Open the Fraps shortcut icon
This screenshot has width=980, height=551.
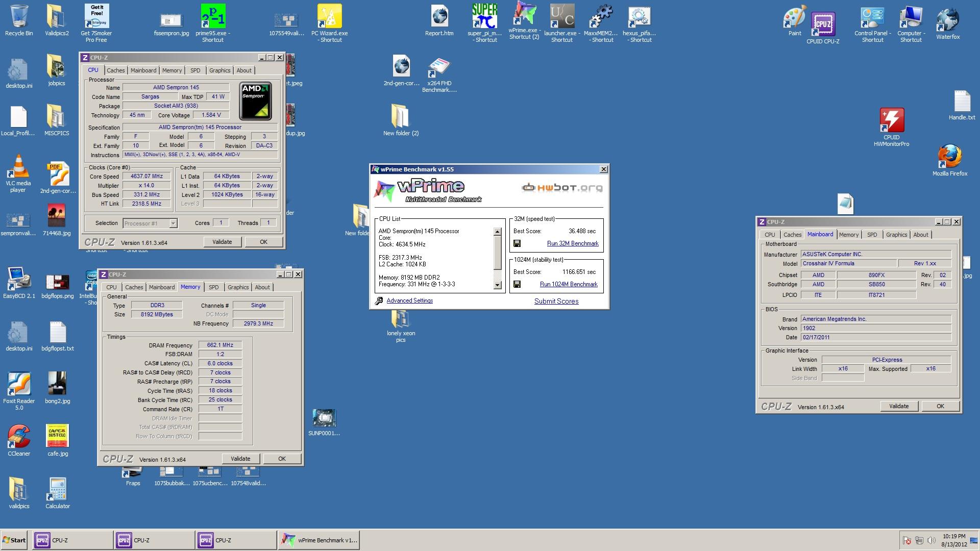pos(133,476)
